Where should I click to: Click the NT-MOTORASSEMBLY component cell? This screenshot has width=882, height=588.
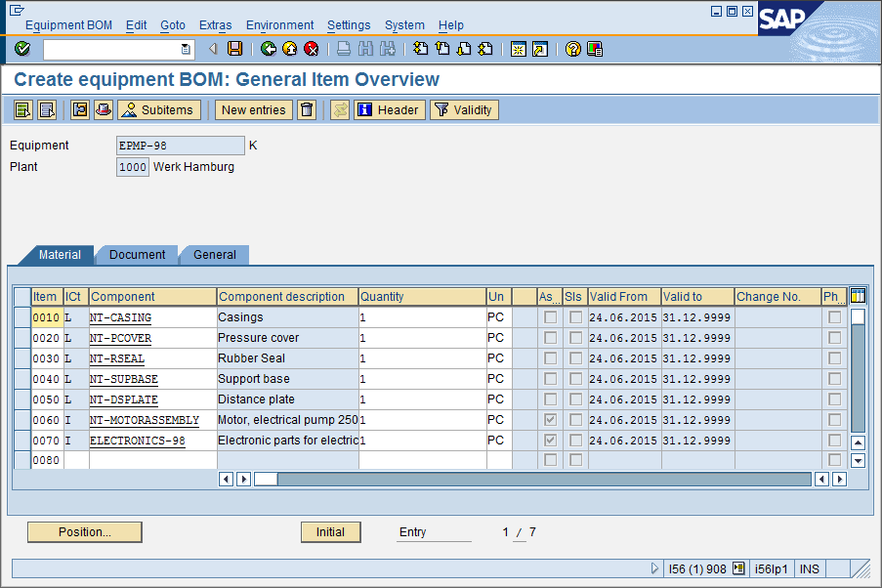coord(153,420)
